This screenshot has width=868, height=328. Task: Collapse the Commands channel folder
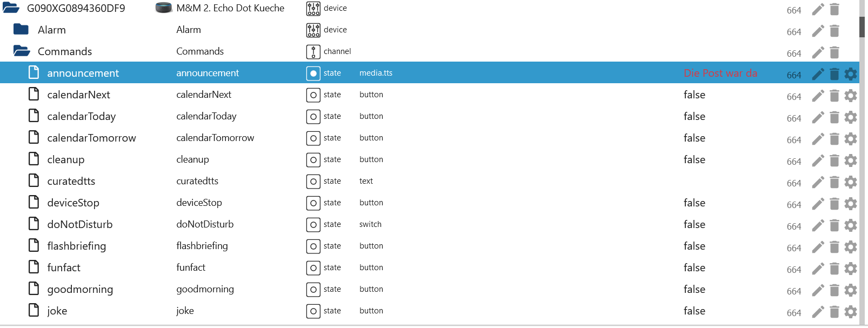[x=22, y=51]
